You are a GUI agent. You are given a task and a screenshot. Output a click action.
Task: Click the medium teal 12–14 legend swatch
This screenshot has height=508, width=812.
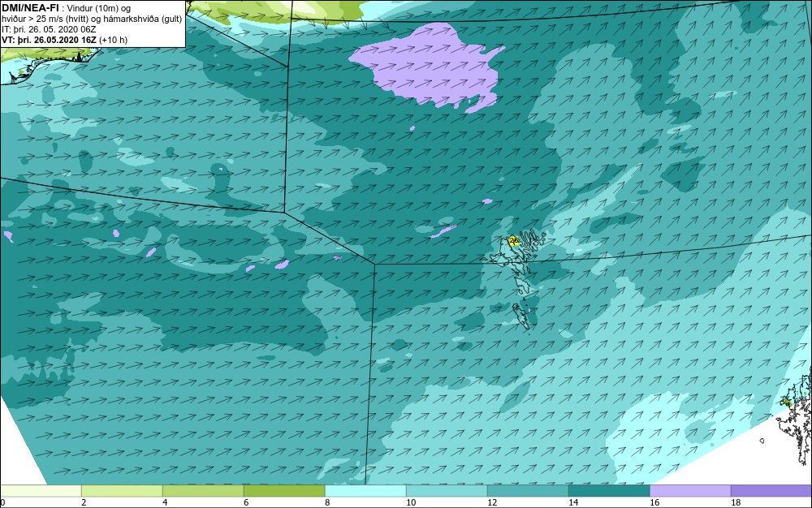click(528, 491)
